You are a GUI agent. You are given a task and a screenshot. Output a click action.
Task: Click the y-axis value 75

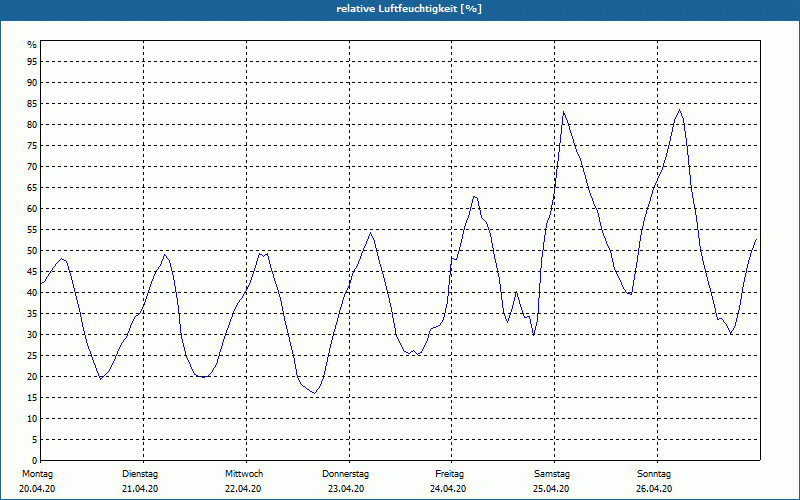(32, 146)
